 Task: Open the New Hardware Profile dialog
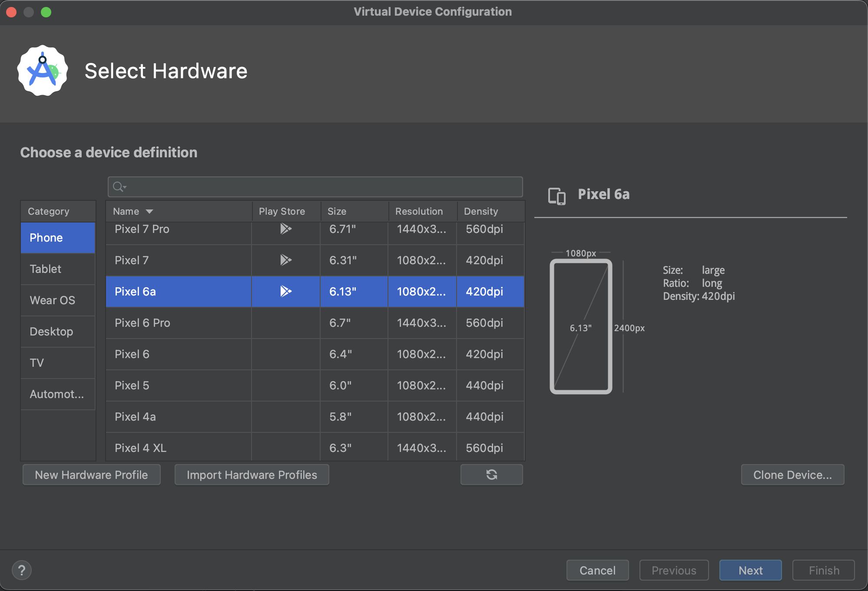click(91, 475)
